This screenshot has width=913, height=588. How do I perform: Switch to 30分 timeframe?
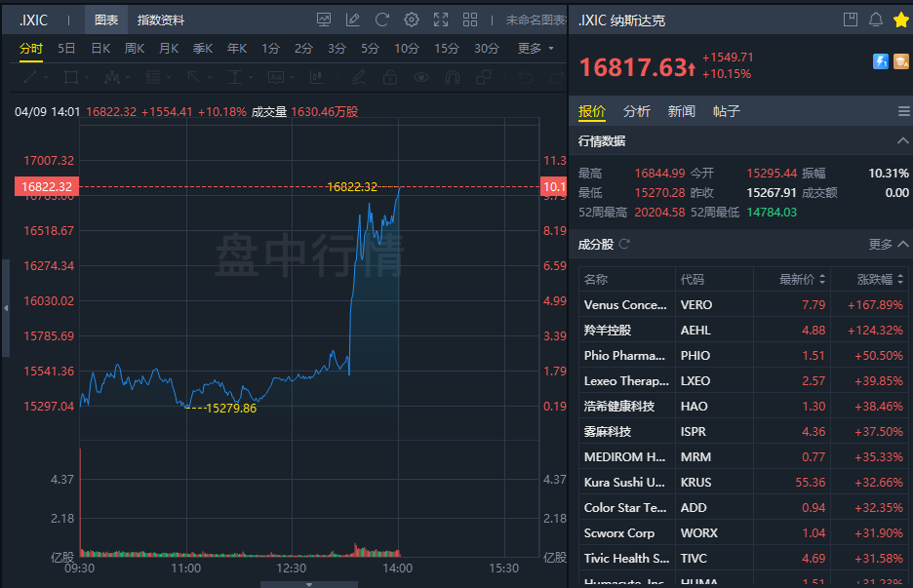click(486, 49)
